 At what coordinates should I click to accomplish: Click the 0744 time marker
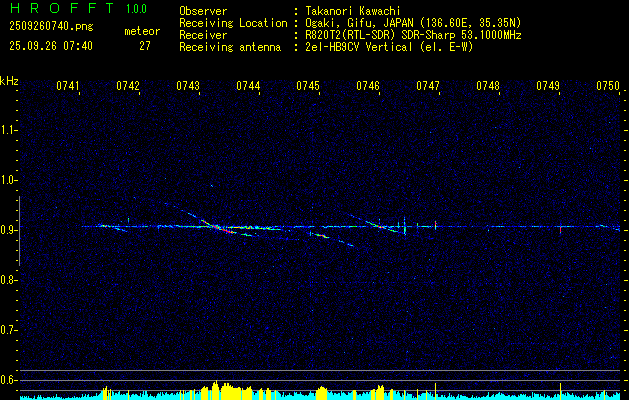(x=248, y=86)
